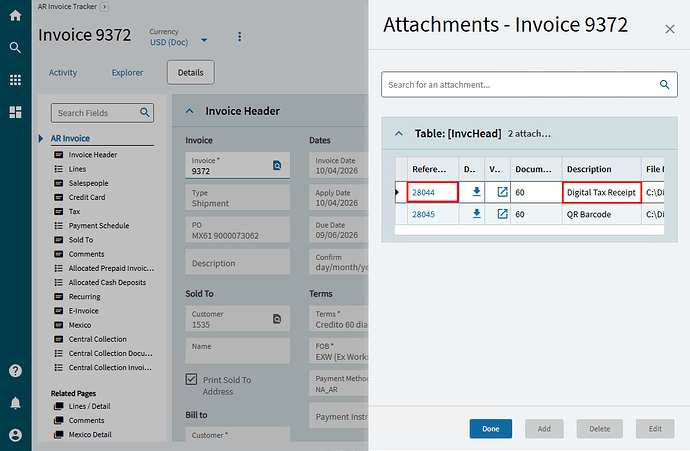The image size is (690, 451).
Task: Open the user account profile icon
Action: tap(15, 435)
